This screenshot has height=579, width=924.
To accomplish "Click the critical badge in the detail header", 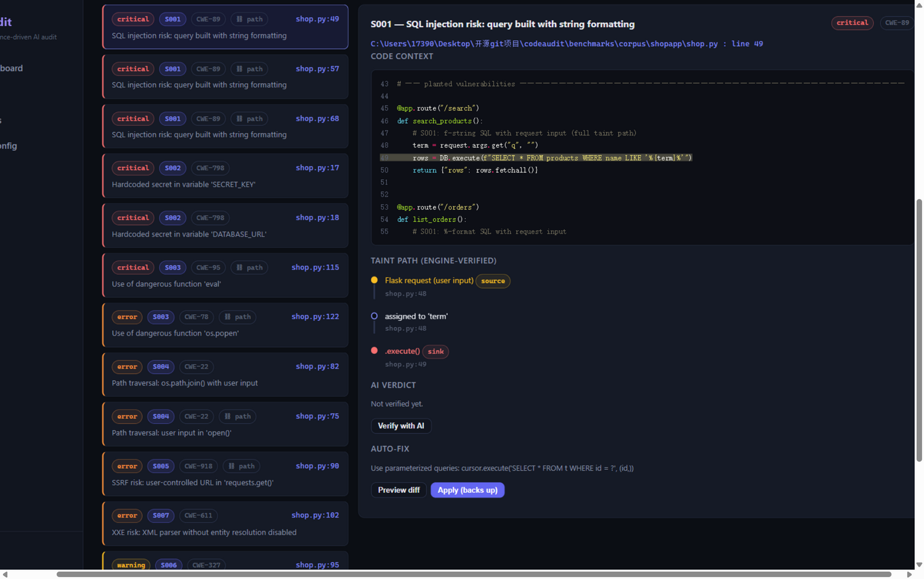I will point(852,23).
